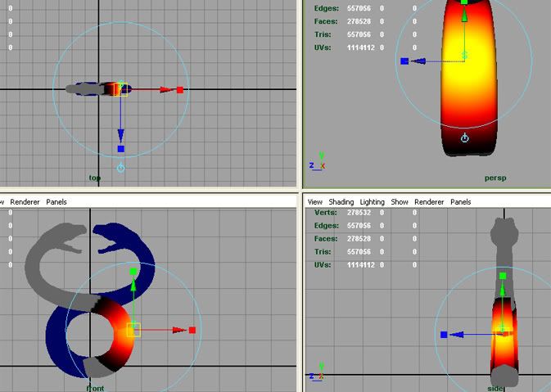The image size is (551, 392).
Task: Open the Lighting menu in side panel
Action: point(373,202)
